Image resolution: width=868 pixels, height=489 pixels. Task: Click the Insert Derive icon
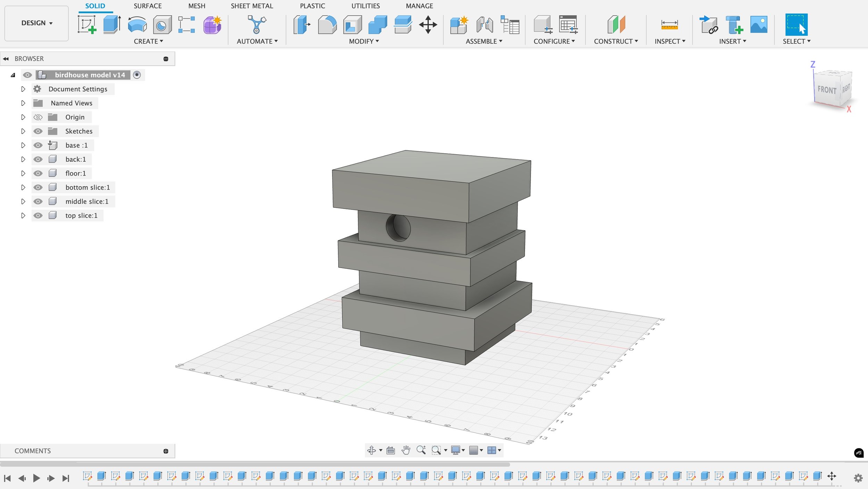[x=708, y=25]
